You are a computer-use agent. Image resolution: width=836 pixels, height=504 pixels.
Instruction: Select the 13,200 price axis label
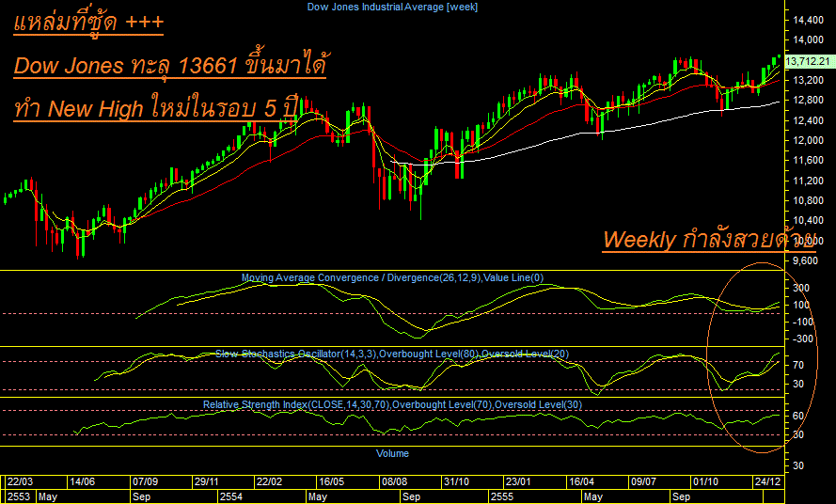[x=809, y=81]
